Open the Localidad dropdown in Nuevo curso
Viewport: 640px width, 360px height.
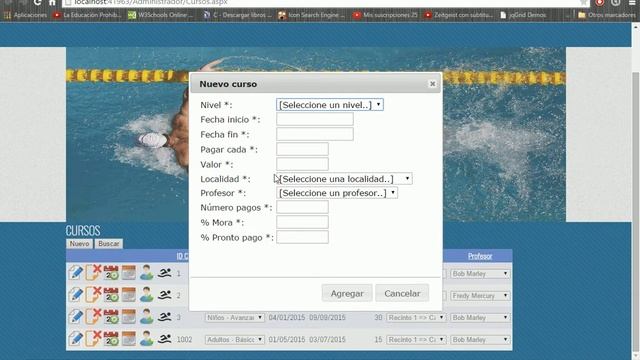click(x=344, y=179)
